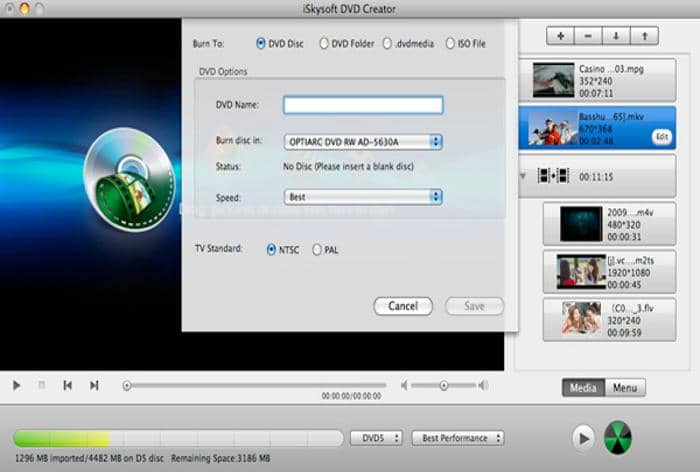The width and height of the screenshot is (700, 472).
Task: Click the transition icon in 00:11:15 row
Action: pyautogui.click(x=553, y=176)
